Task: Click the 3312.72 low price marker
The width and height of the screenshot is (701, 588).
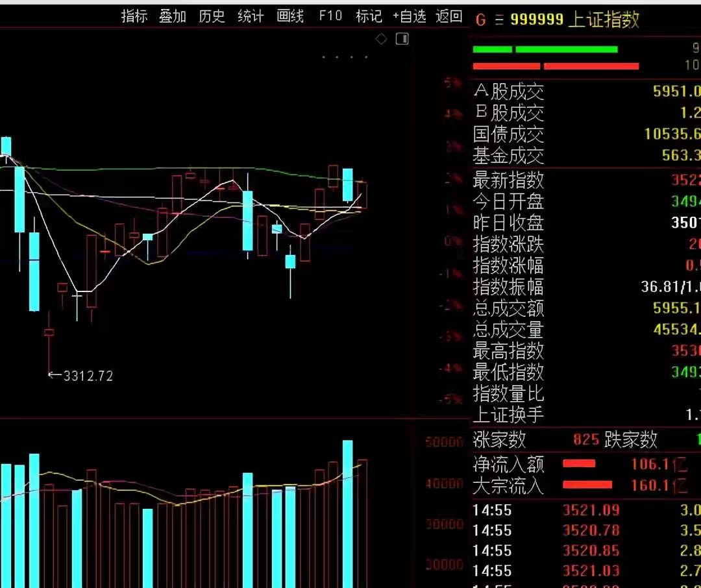Action: point(88,376)
